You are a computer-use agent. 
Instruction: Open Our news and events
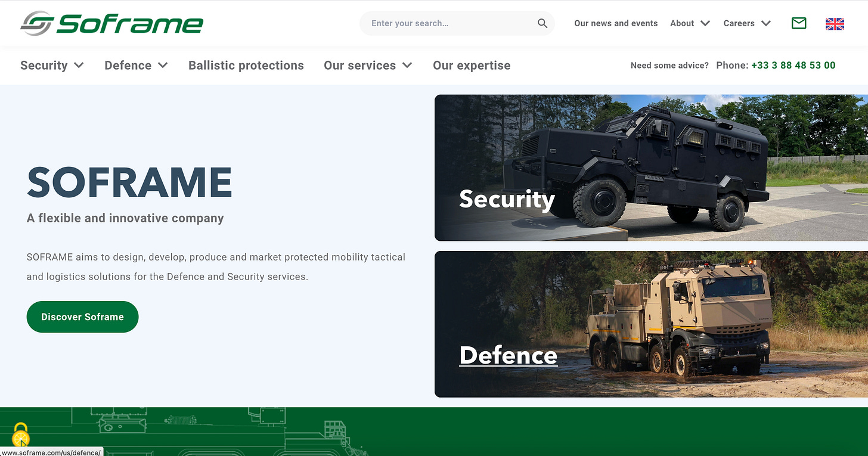616,23
